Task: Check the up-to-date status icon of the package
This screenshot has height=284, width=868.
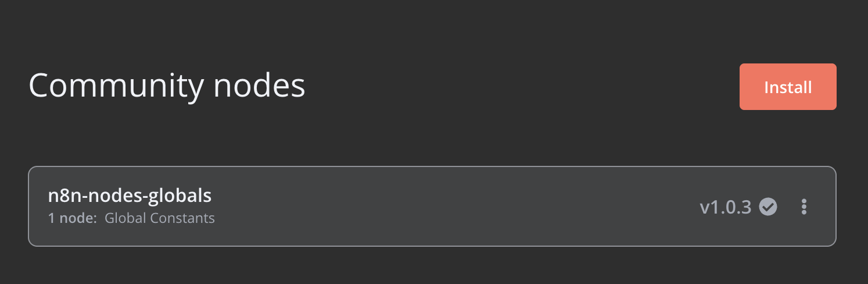Action: point(768,207)
